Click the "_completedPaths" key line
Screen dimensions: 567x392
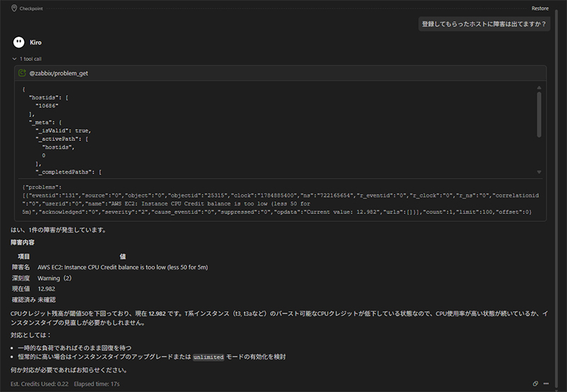pos(68,172)
